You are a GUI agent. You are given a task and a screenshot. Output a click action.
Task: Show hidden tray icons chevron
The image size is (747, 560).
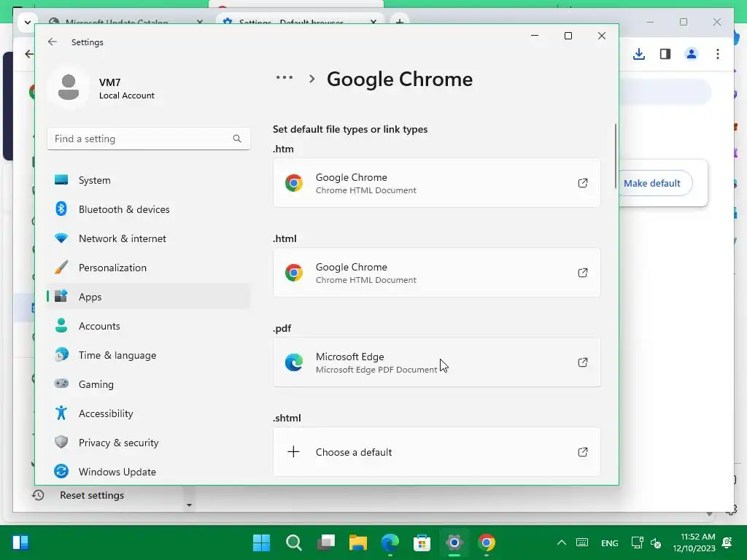(562, 542)
